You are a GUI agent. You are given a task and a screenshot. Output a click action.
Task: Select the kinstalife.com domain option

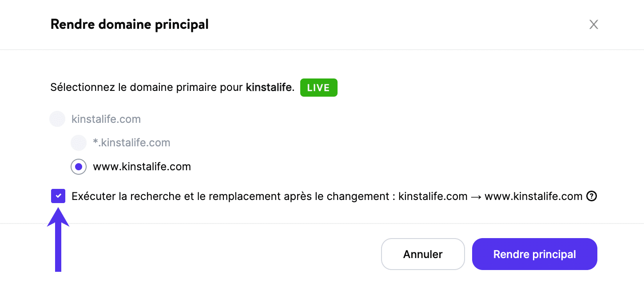point(57,118)
